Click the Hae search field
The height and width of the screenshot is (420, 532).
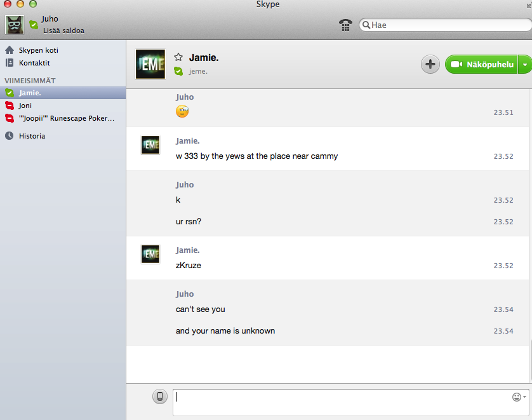tap(448, 25)
